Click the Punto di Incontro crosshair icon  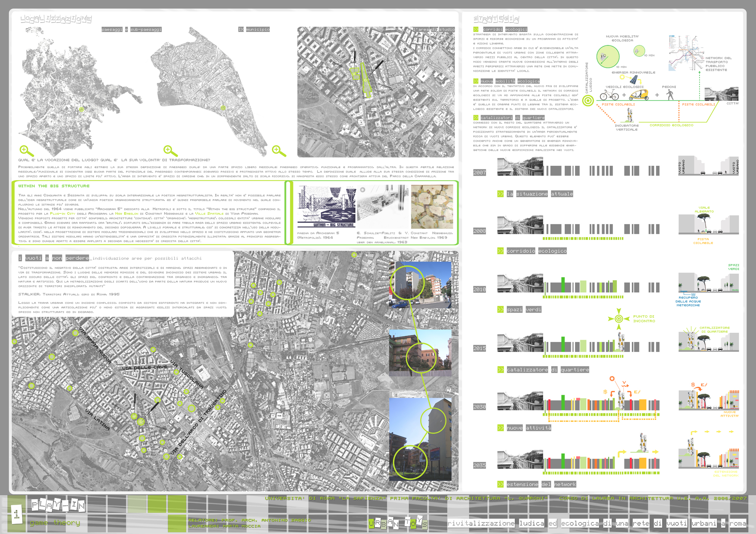point(619,319)
